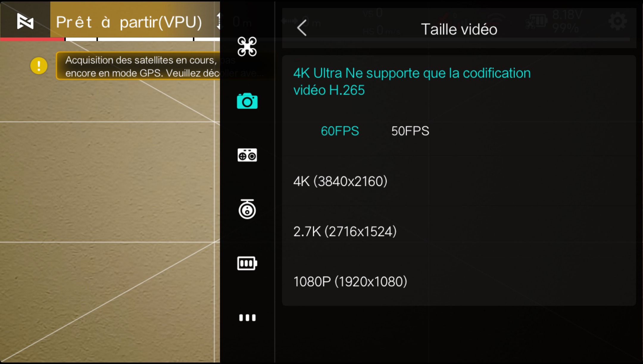Screen dimensions: 643x364
Task: Expand the satellite acquisition warning message
Action: coord(138,66)
